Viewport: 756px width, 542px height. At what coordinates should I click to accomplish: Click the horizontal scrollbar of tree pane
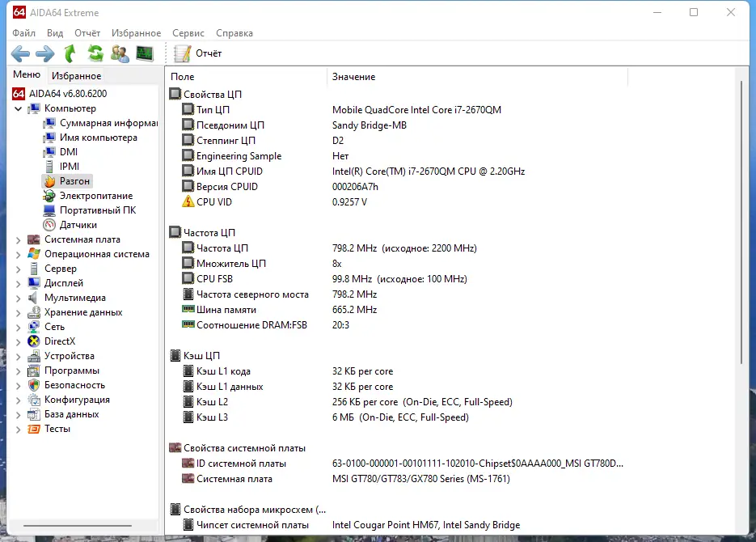[x=77, y=526]
